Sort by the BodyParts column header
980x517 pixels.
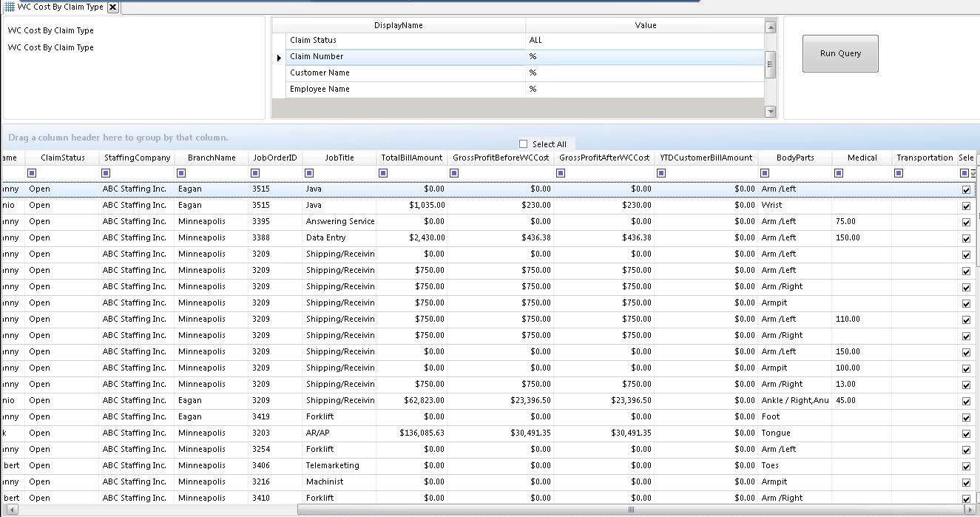tap(795, 158)
